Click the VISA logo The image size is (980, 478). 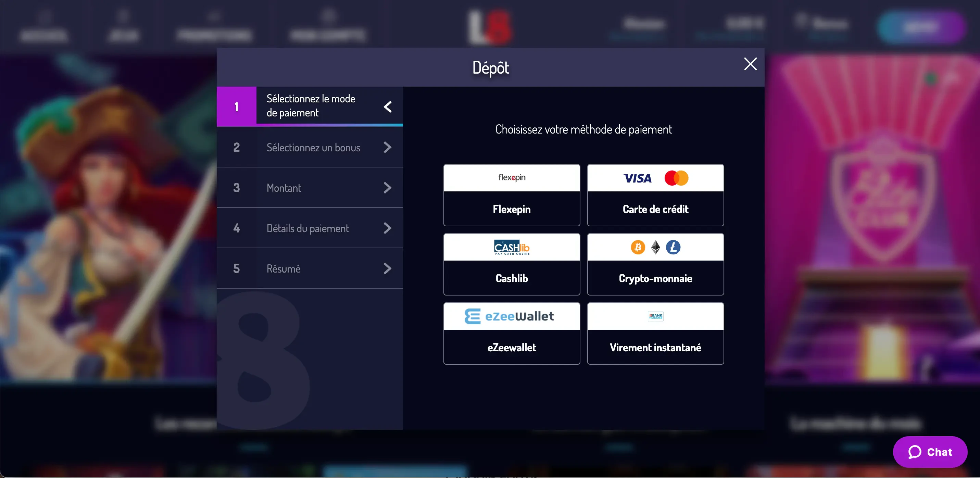[x=637, y=178]
